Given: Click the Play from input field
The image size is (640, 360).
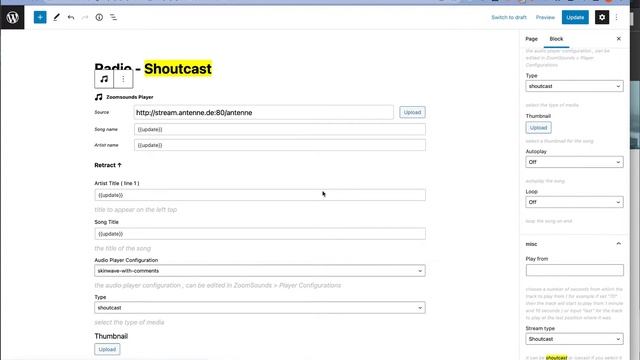Looking at the screenshot, I should click(574, 270).
